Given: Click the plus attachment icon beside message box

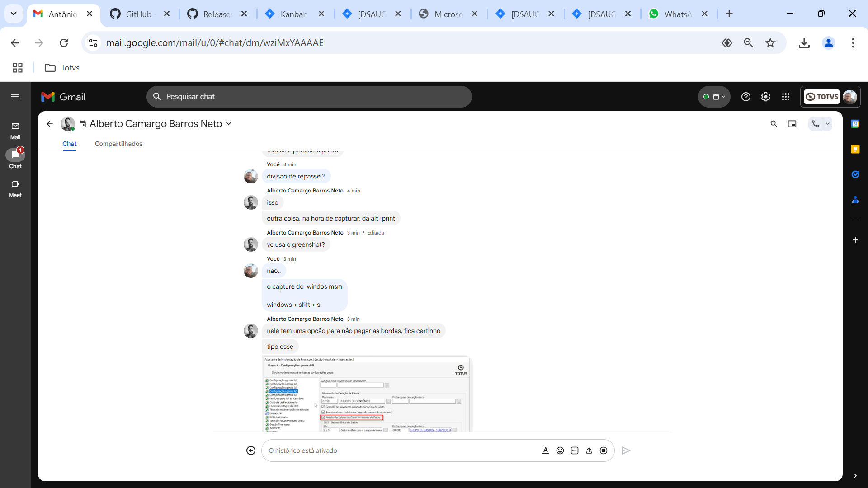Looking at the screenshot, I should pos(251,450).
